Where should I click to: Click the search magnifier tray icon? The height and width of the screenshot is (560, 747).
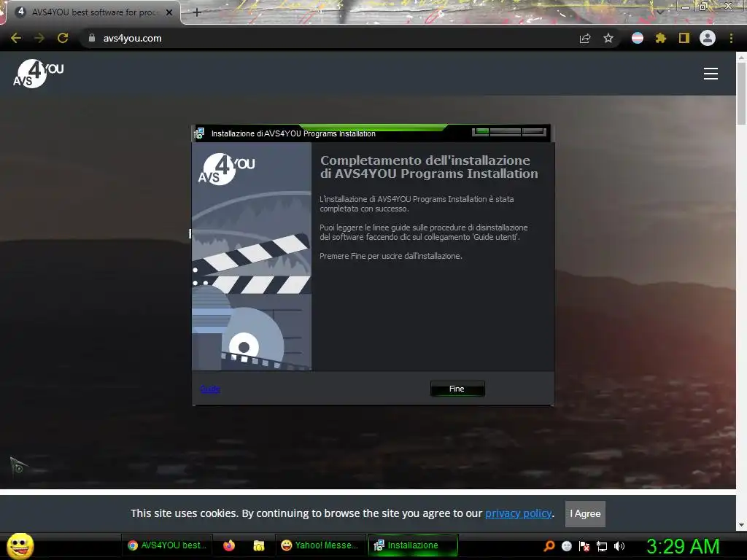point(549,545)
